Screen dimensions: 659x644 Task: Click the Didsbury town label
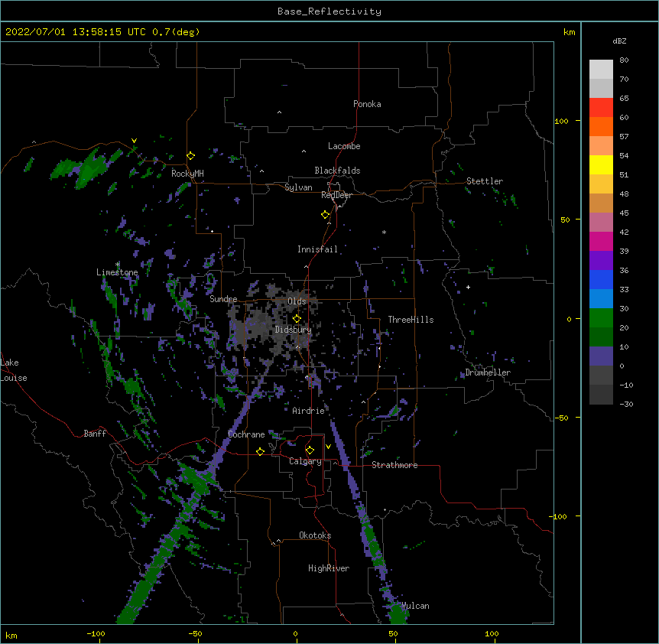(294, 330)
